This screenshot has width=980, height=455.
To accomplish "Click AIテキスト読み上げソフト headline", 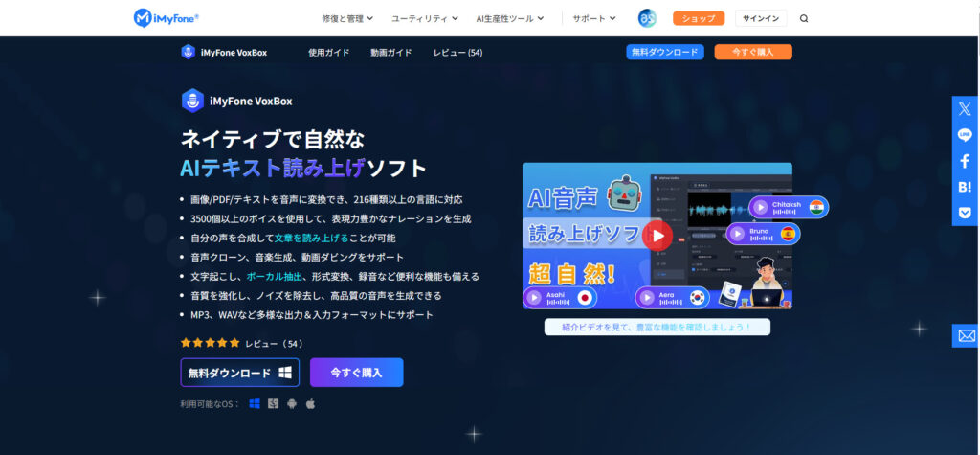I will click(303, 168).
